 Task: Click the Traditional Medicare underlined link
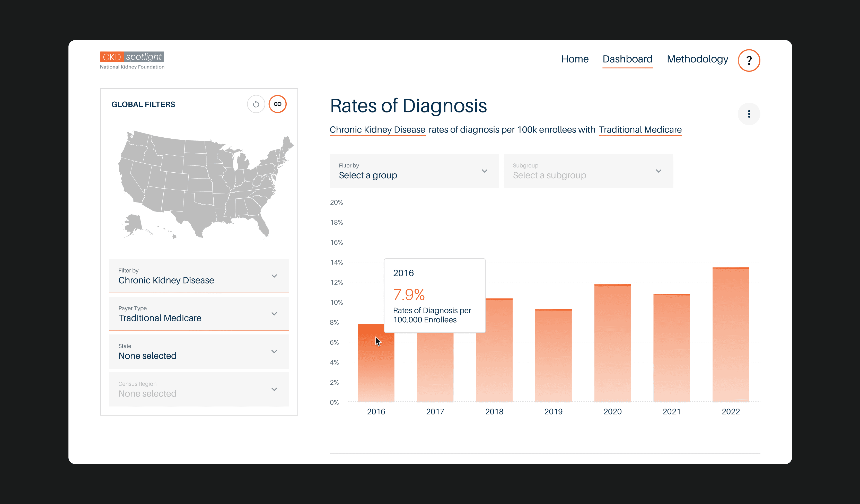coord(640,130)
